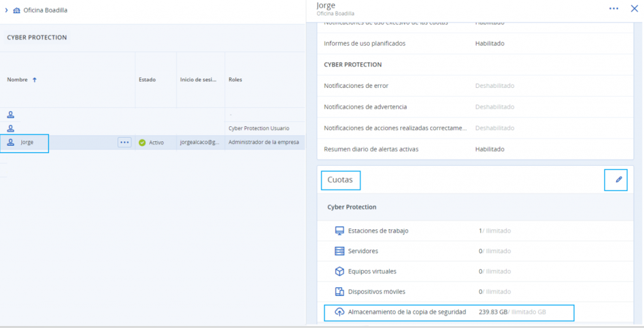Open the three-dot menu on Jorge's row
Viewport: 644px width, 328px height.
point(125,143)
